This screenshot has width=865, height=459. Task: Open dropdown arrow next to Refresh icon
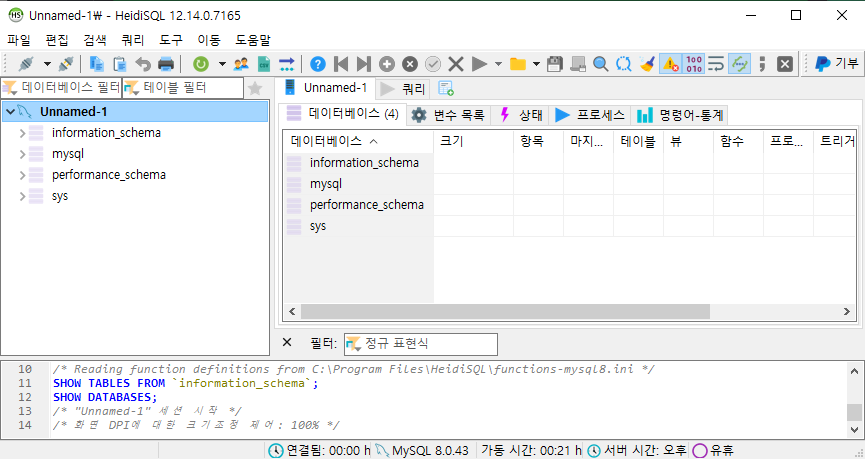point(222,64)
